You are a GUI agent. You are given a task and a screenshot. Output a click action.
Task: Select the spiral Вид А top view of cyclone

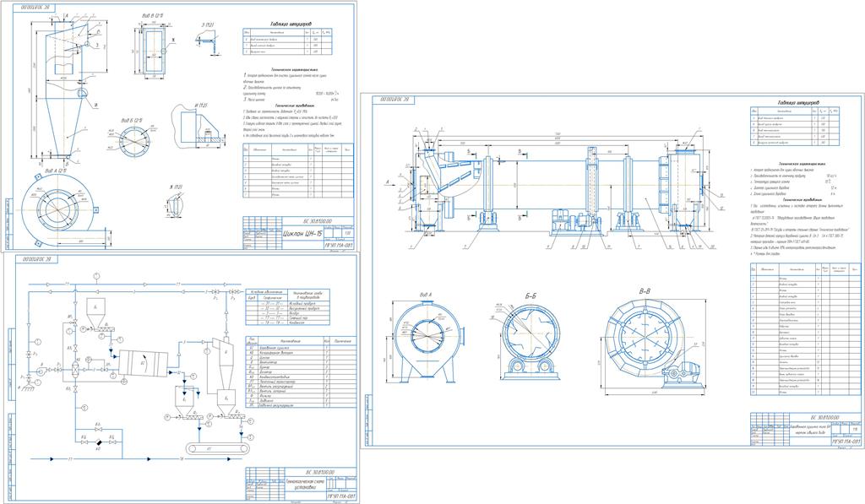pos(63,212)
